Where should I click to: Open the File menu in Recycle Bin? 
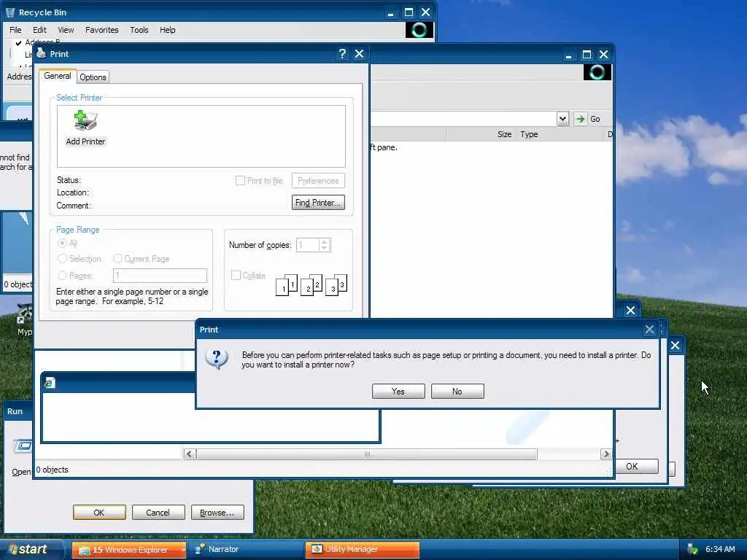click(x=15, y=30)
